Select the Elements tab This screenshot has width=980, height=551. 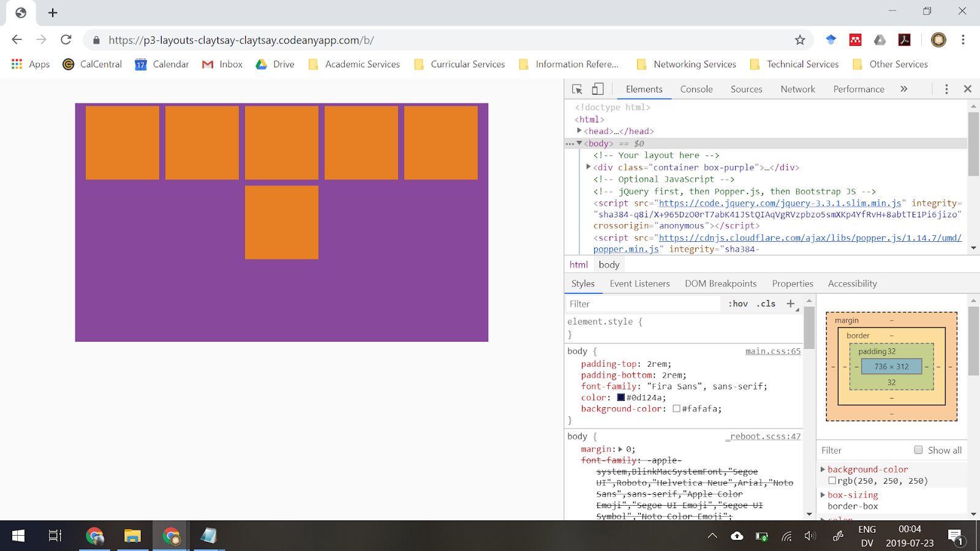click(644, 89)
